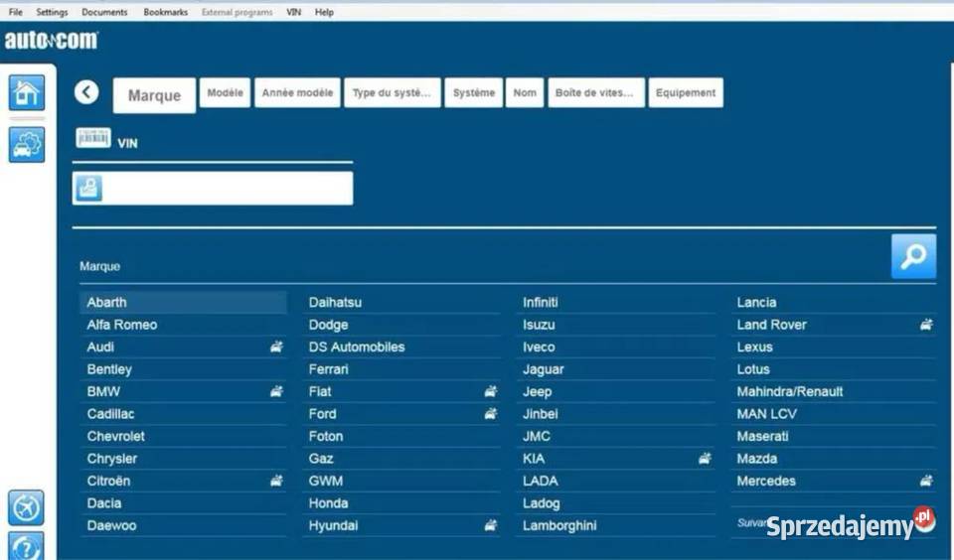Switch to the Modèle tab
This screenshot has width=954, height=560.
click(226, 92)
